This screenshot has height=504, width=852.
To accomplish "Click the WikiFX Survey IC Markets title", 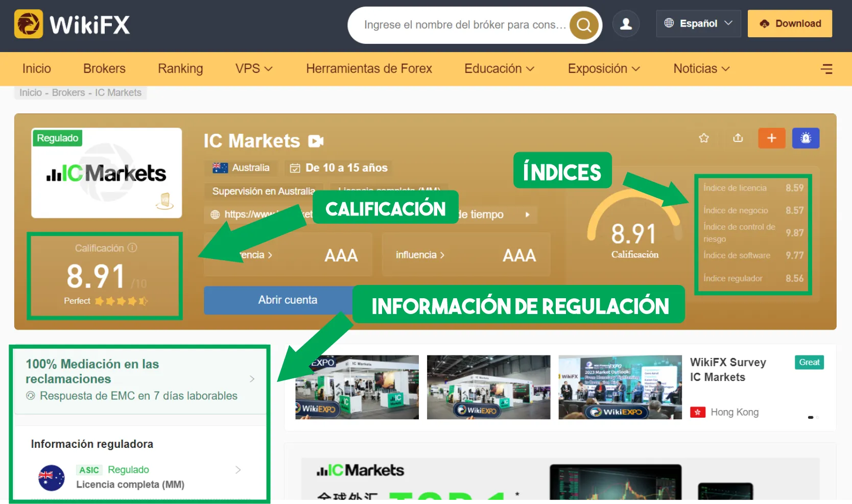I will [x=728, y=370].
